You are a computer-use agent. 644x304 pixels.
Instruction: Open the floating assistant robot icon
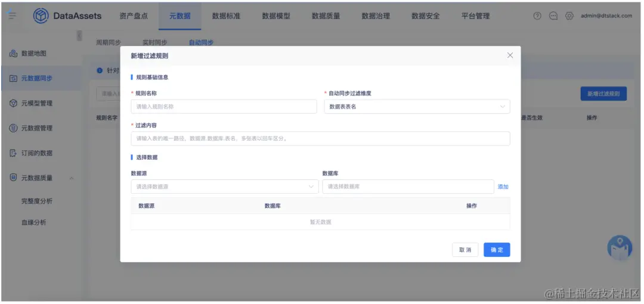pos(620,248)
